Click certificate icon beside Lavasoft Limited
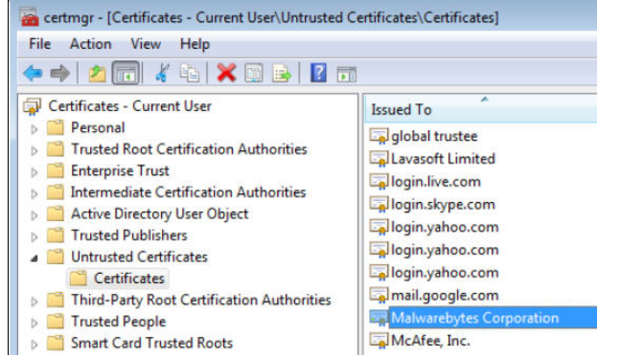This screenshot has width=644, height=357. [x=379, y=159]
